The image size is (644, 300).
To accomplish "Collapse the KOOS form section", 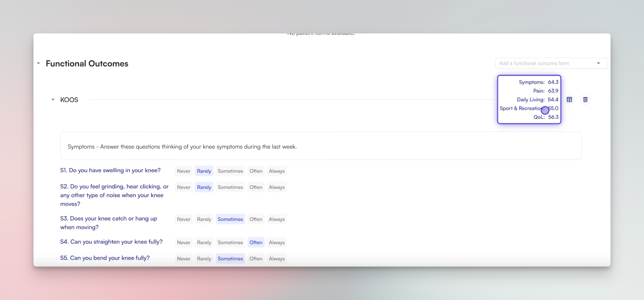I will [53, 100].
